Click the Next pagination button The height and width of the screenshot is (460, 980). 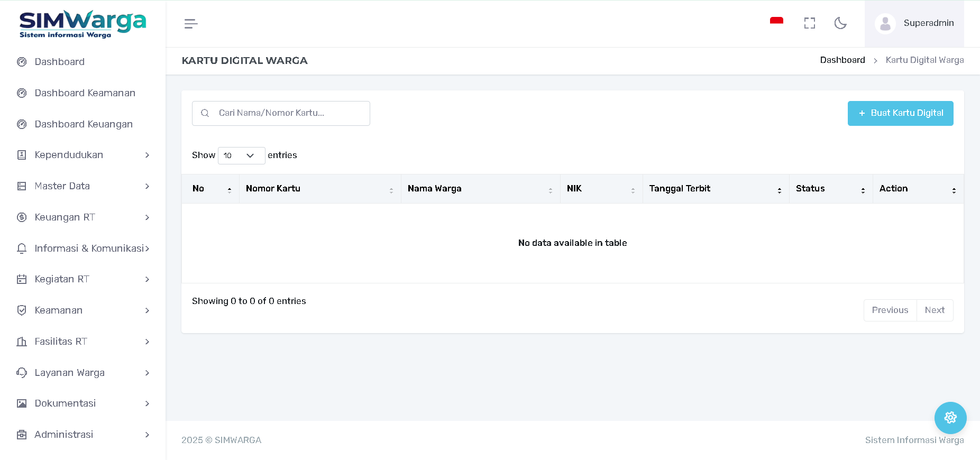point(934,310)
